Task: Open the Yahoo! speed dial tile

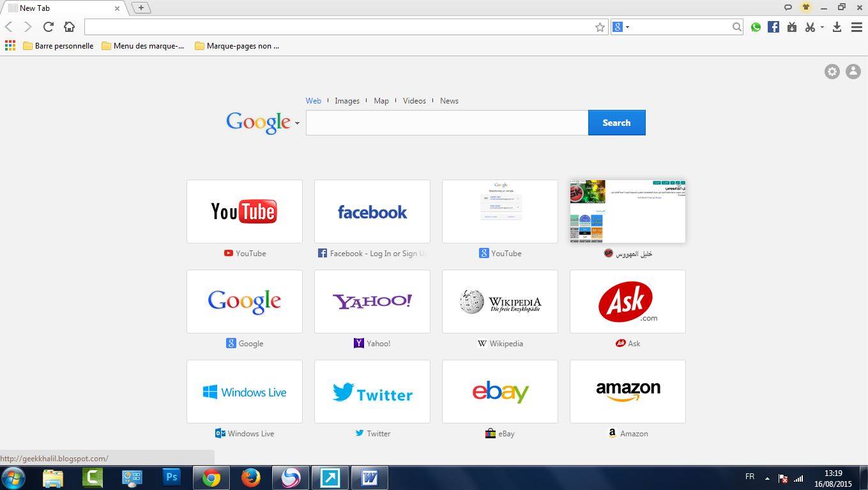Action: pos(372,301)
